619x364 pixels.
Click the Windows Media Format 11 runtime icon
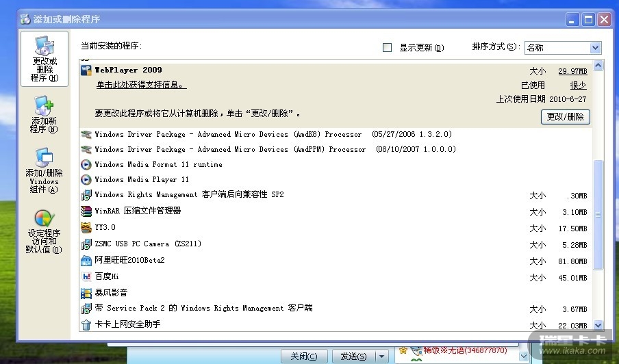tap(86, 164)
